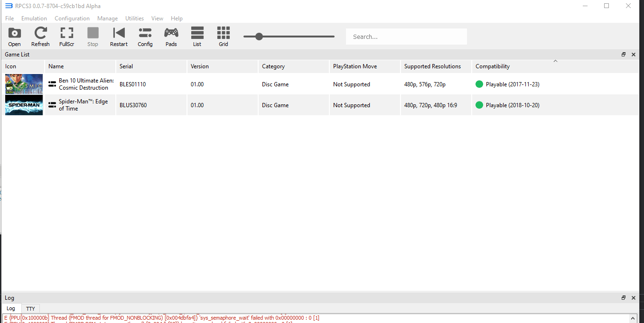This screenshot has height=323, width=644.
Task: Sort by the Compatibility column header
Action: pyautogui.click(x=555, y=66)
